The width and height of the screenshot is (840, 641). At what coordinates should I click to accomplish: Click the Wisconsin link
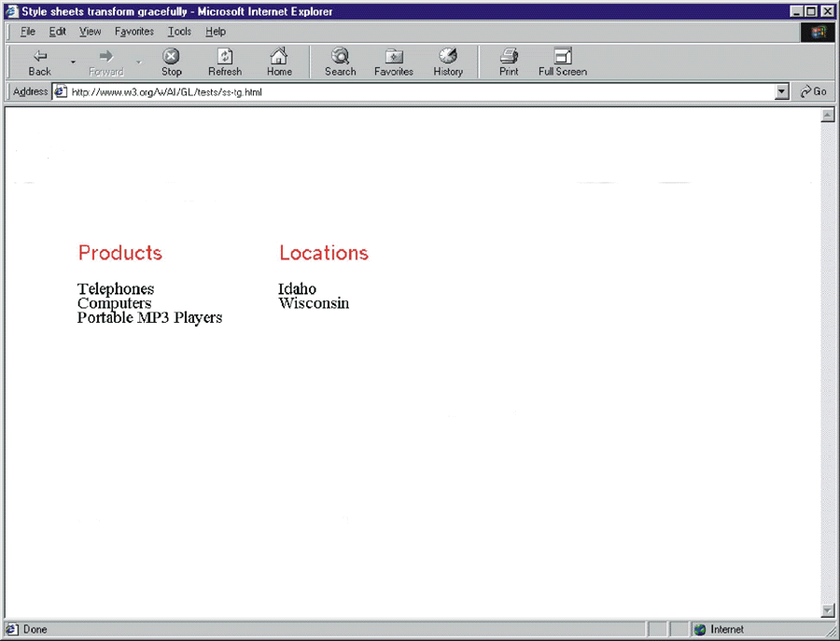click(314, 303)
